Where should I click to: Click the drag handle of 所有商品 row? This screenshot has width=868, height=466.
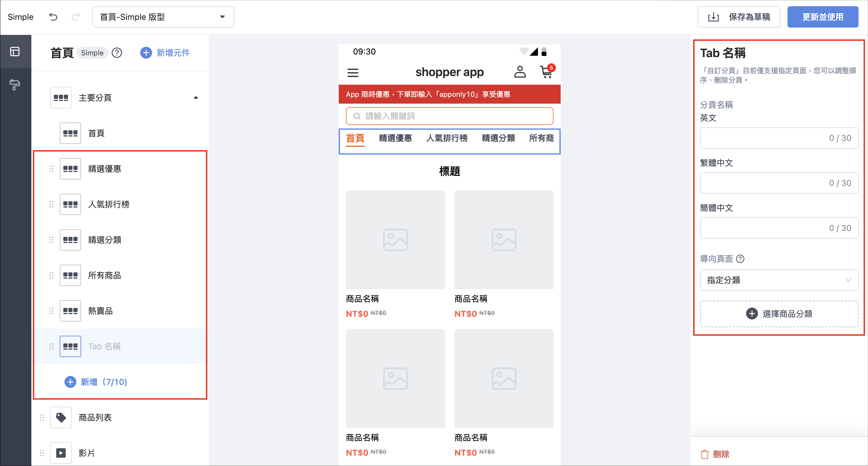click(51, 276)
